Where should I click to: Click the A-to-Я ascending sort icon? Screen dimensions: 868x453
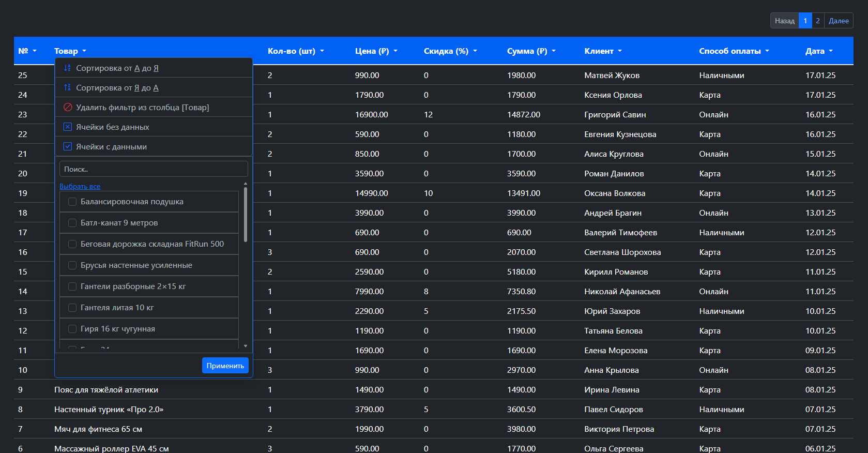pos(67,68)
